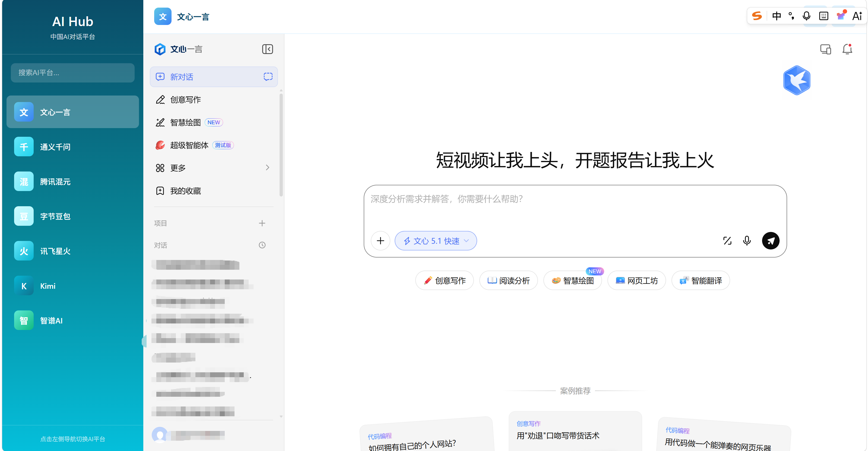
Task: Toggle the punctuation mode icon in IME bar
Action: 791,16
